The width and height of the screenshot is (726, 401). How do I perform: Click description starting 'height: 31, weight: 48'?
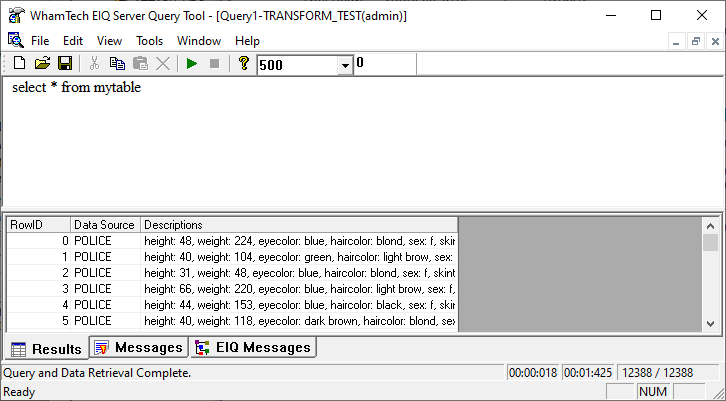(299, 273)
